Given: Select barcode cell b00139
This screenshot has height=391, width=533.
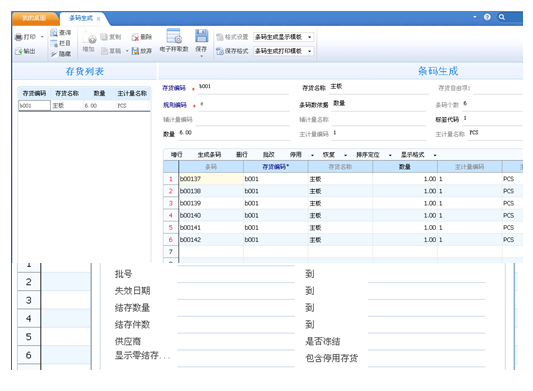Looking at the screenshot, I should pyautogui.click(x=211, y=203).
